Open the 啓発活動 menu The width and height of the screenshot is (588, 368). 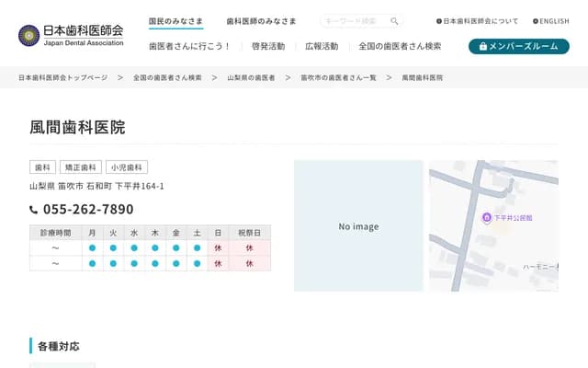click(x=268, y=46)
